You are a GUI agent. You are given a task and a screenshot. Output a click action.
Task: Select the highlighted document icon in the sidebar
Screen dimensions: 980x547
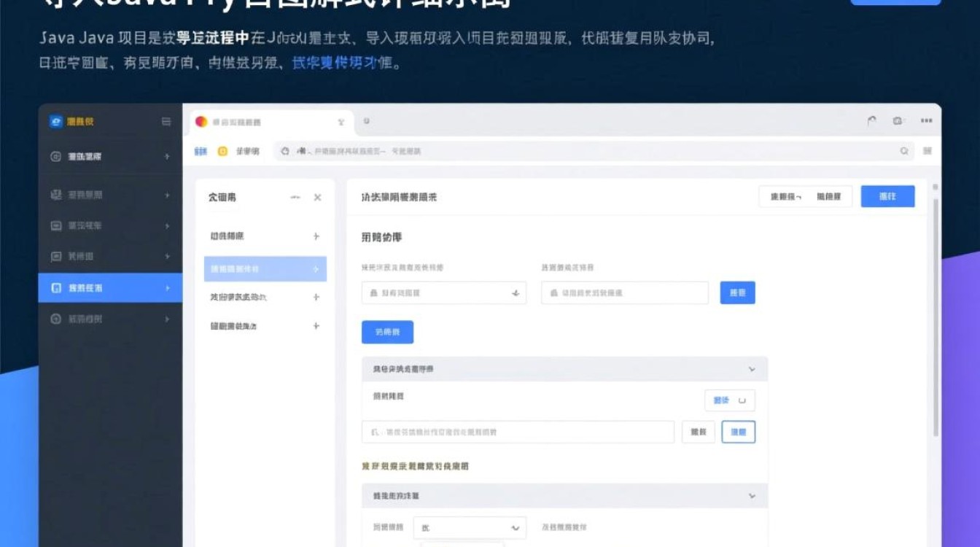55,287
